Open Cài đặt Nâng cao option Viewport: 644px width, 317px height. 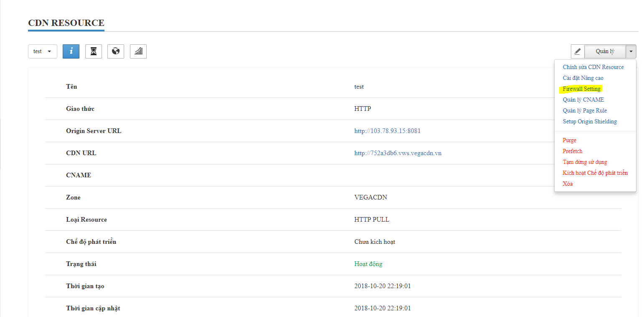tap(583, 78)
